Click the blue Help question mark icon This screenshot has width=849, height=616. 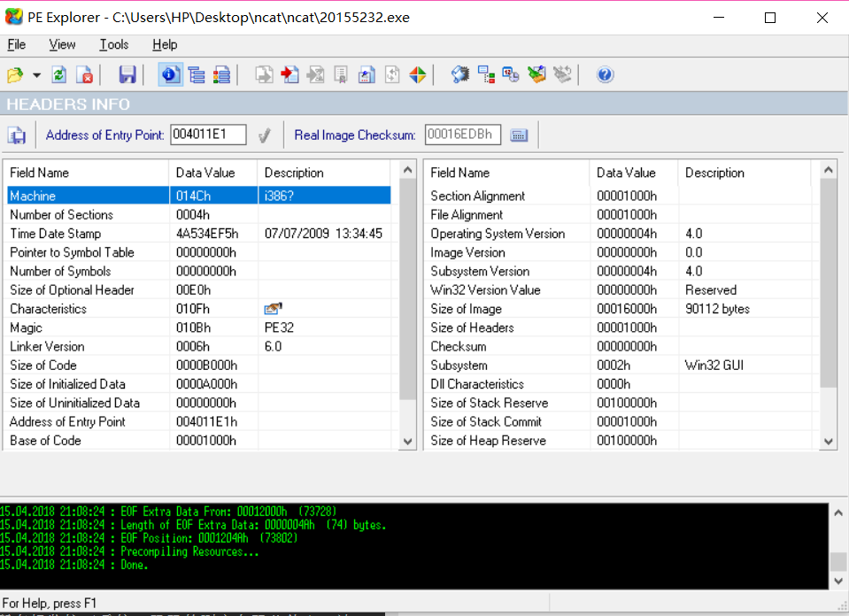click(605, 74)
